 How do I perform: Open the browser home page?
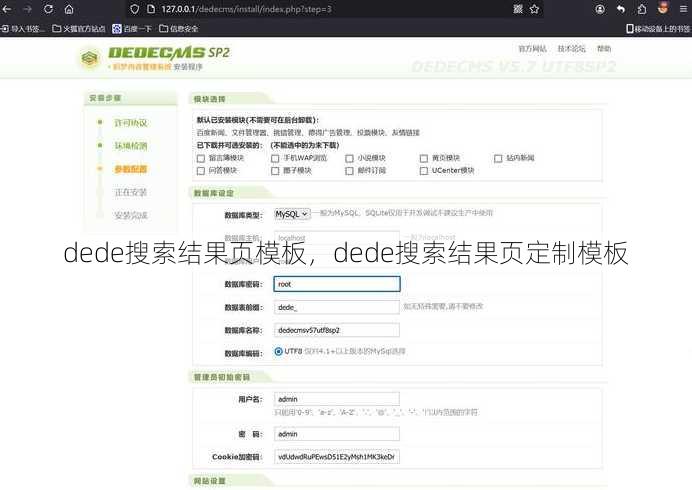click(69, 9)
